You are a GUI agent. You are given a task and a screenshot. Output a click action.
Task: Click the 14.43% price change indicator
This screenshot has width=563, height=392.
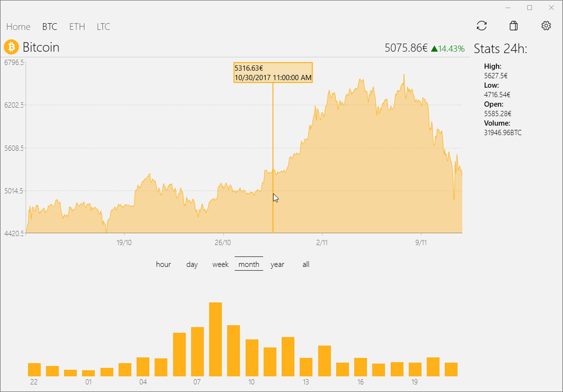448,48
